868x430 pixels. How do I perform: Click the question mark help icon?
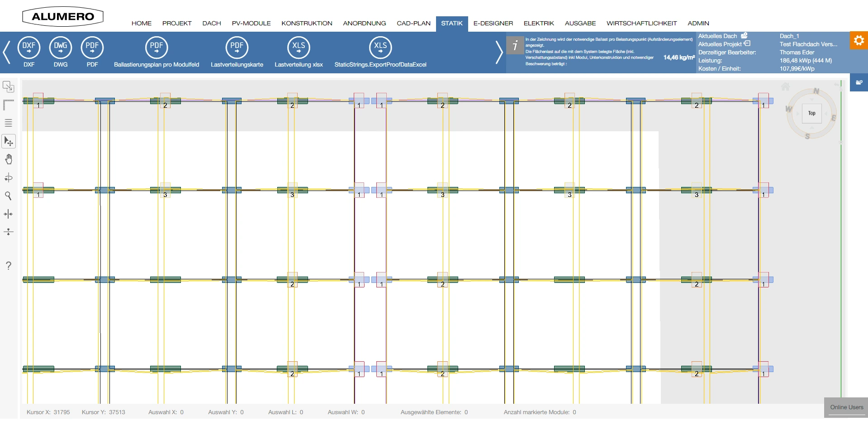pyautogui.click(x=9, y=266)
